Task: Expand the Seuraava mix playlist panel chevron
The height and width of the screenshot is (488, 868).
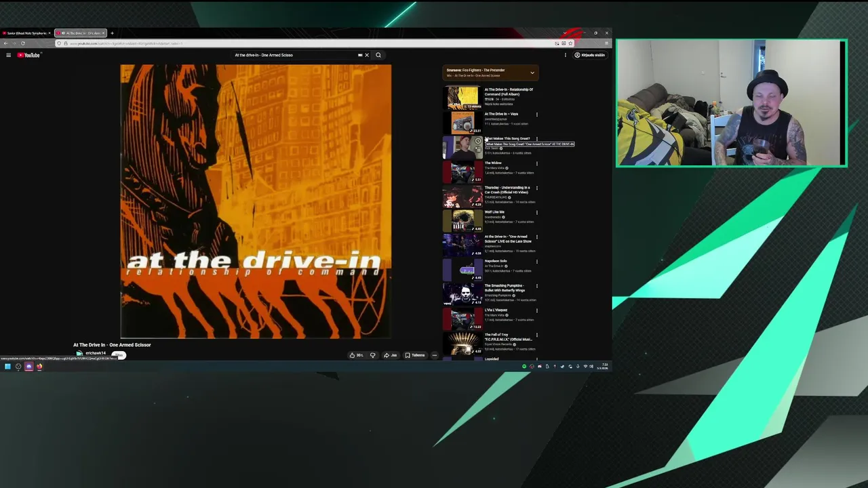Action: [532, 73]
